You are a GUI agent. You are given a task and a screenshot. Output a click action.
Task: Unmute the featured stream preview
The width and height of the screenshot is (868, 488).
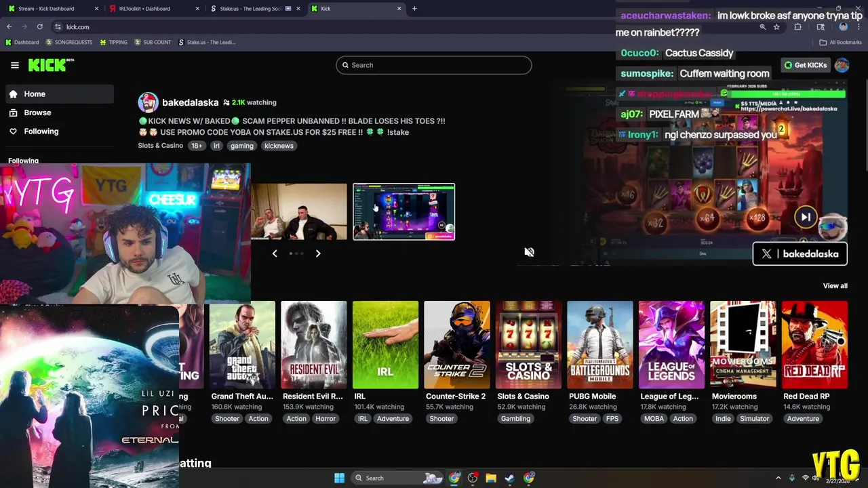pyautogui.click(x=529, y=252)
